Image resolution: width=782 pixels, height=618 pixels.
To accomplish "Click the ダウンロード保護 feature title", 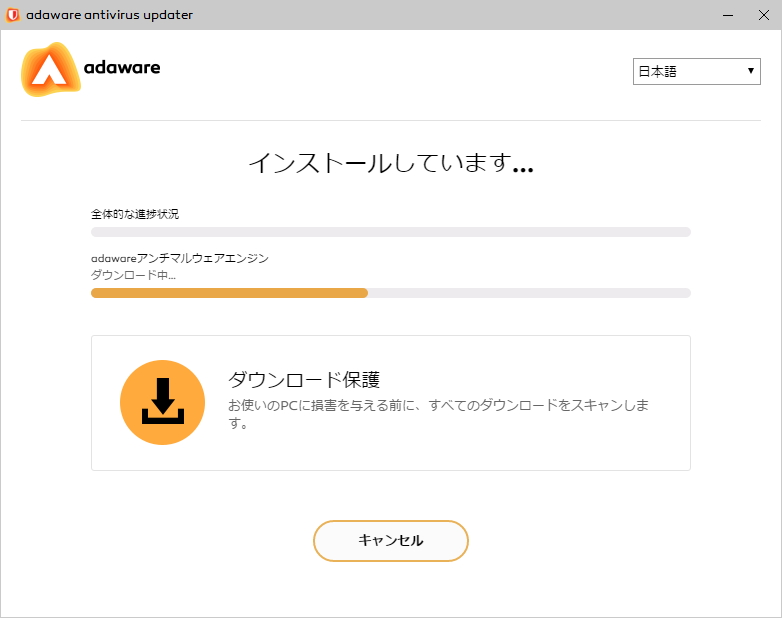I will [304, 380].
